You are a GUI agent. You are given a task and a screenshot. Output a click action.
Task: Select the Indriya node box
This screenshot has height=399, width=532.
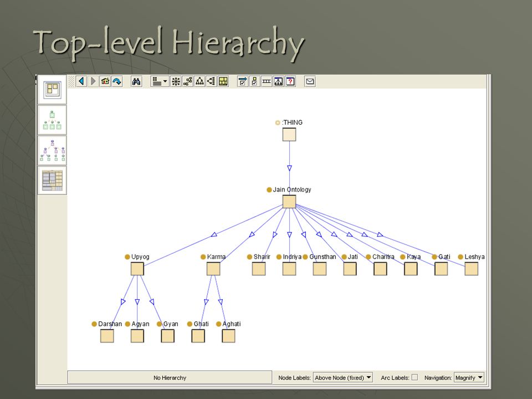coord(289,269)
